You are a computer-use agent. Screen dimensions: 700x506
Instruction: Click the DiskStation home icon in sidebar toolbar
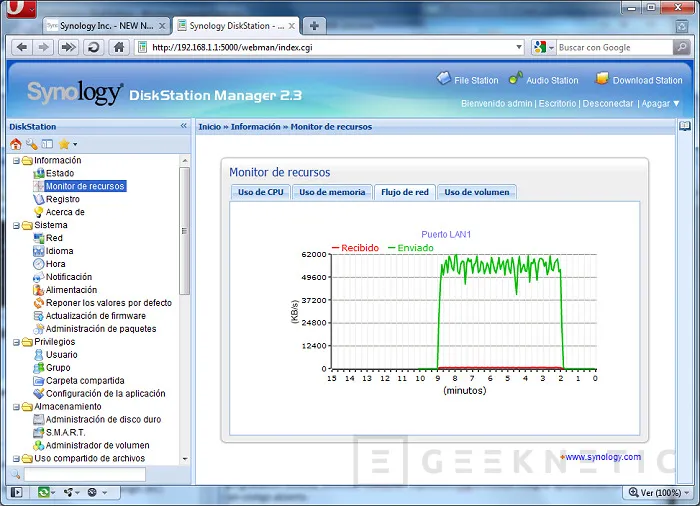[16, 144]
